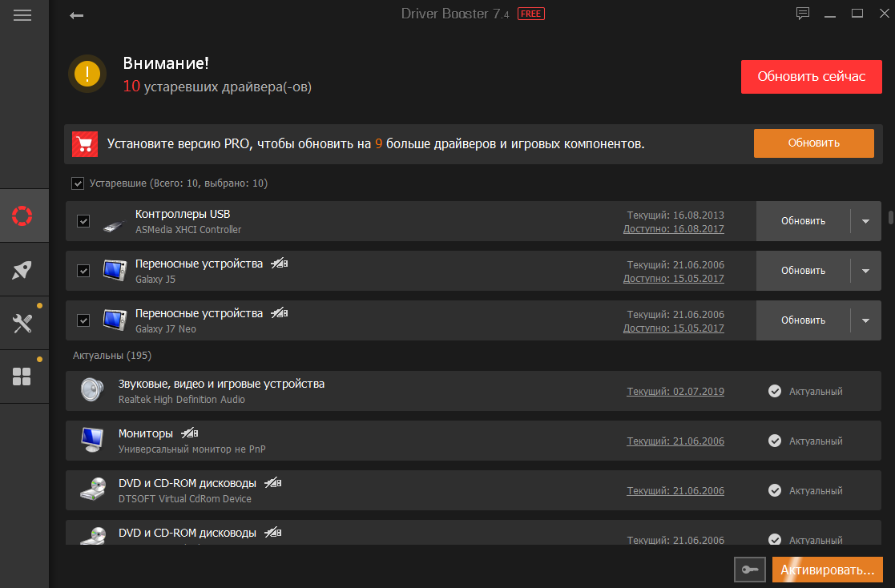Uncheck the Galaxy J5 driver checkbox

click(x=83, y=271)
